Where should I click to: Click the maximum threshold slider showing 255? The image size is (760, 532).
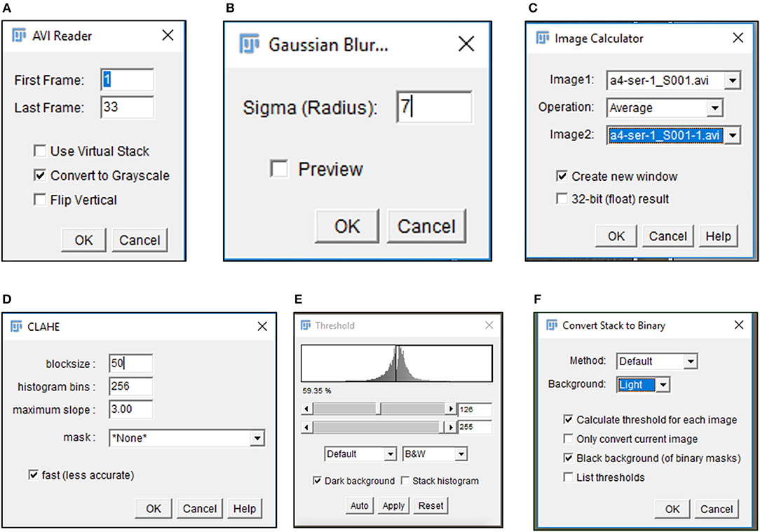click(379, 427)
